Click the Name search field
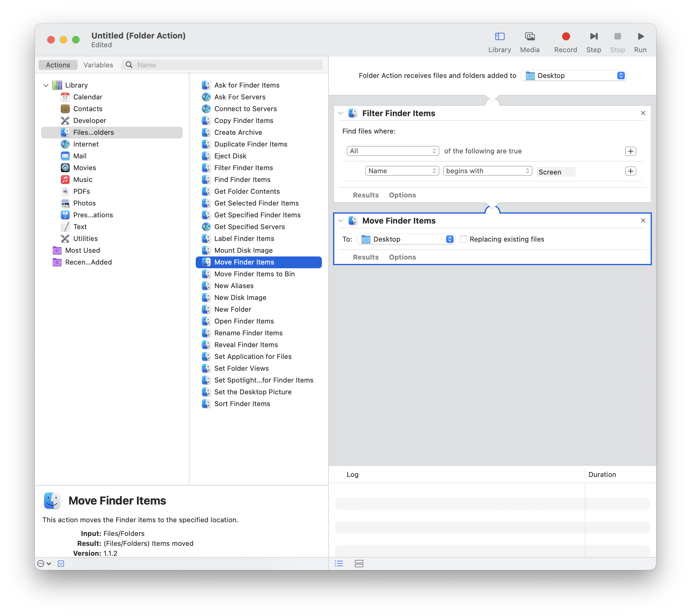Viewport: 691px width, 616px height. click(x=222, y=65)
